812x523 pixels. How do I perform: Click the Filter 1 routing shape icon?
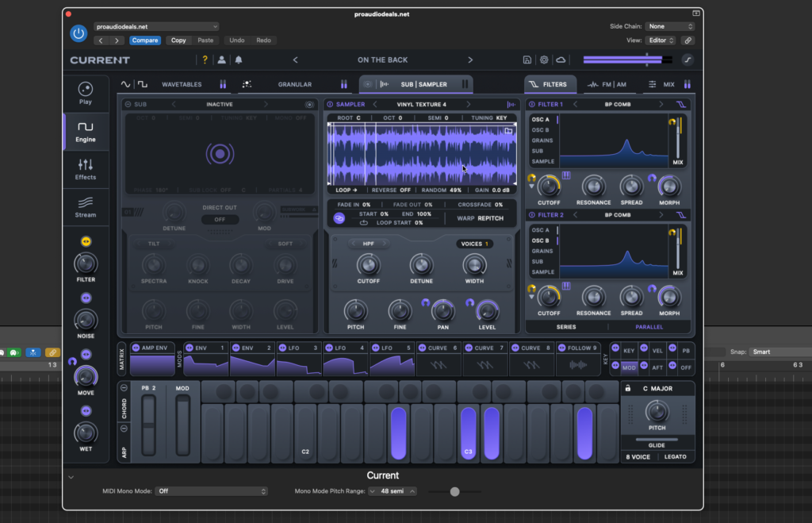pos(681,104)
